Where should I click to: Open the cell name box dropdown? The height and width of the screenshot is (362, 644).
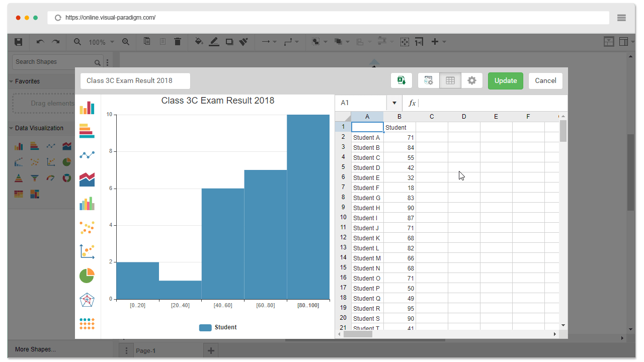point(394,103)
